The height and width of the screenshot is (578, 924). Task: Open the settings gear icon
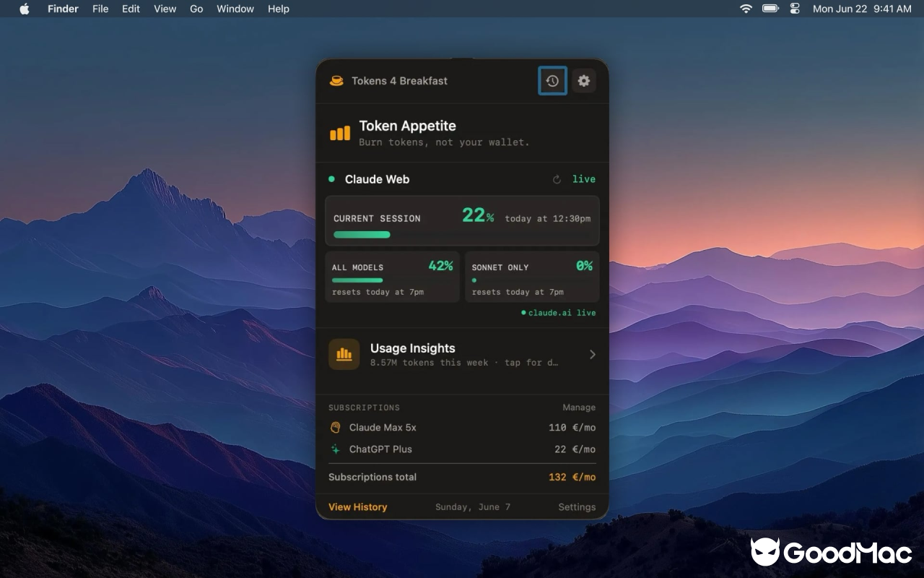tap(584, 81)
